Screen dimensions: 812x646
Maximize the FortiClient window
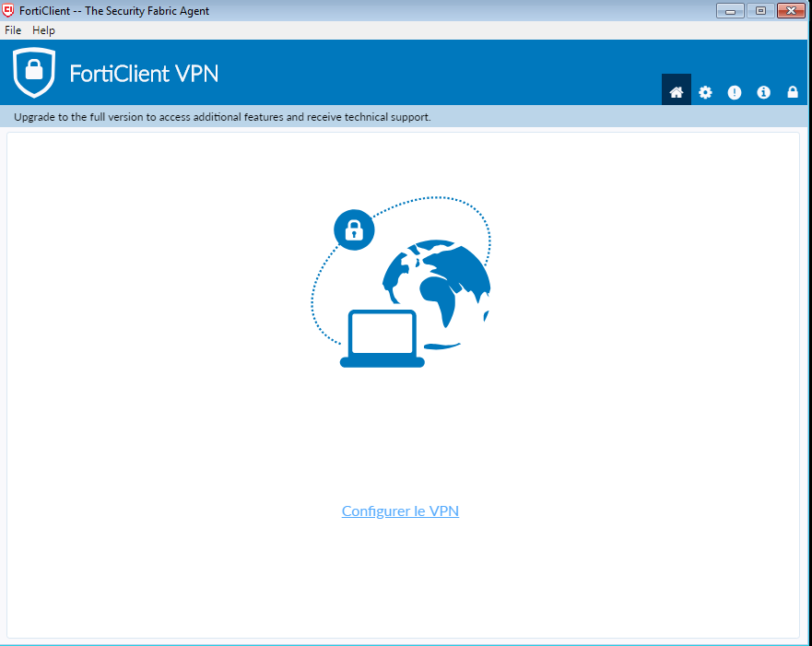(x=760, y=11)
